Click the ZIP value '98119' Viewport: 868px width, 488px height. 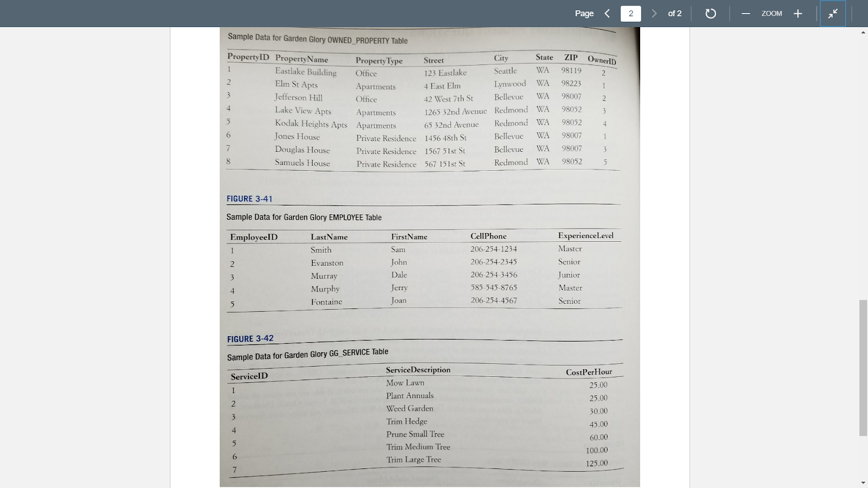(571, 70)
